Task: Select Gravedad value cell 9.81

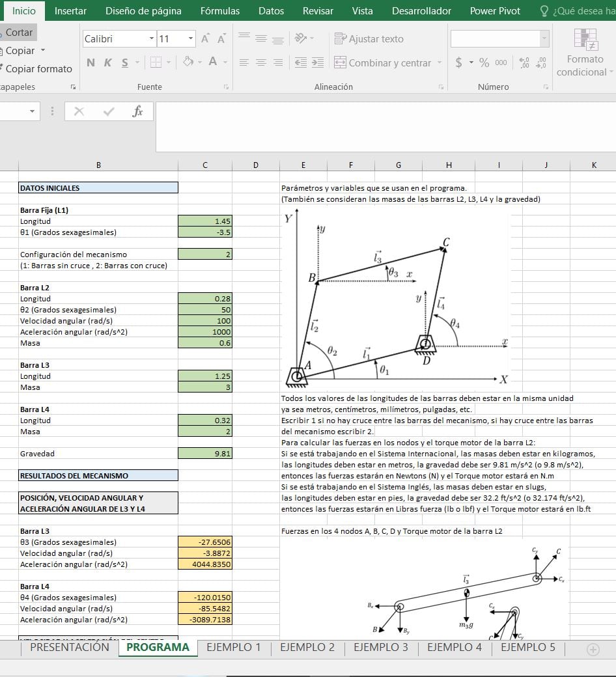Action: tap(204, 453)
